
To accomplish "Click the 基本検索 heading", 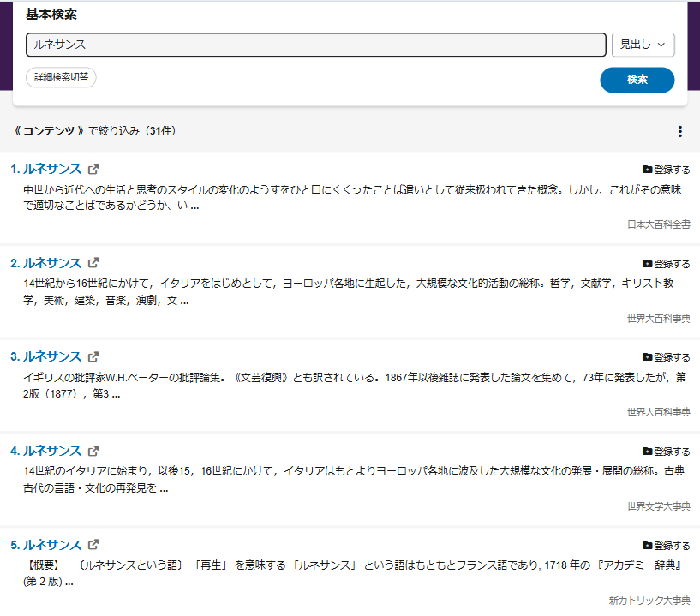I will [51, 15].
